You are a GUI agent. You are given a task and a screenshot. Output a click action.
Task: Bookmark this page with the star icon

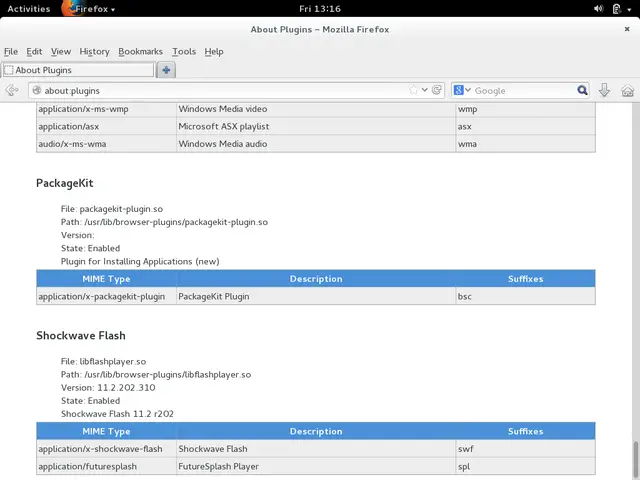413,90
